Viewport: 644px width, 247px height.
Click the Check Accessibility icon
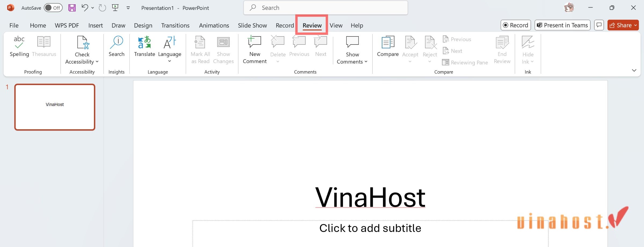[x=82, y=42]
